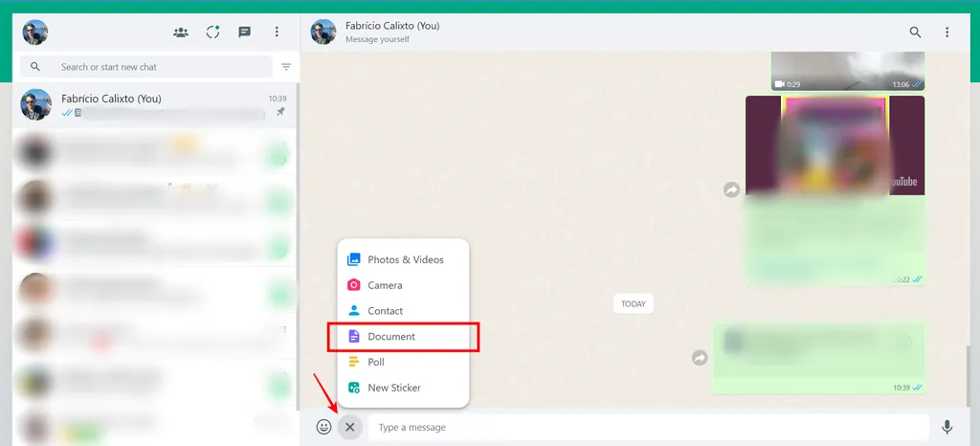
Task: Open Fabrício Calixto (You) chat in list
Action: coord(155,105)
